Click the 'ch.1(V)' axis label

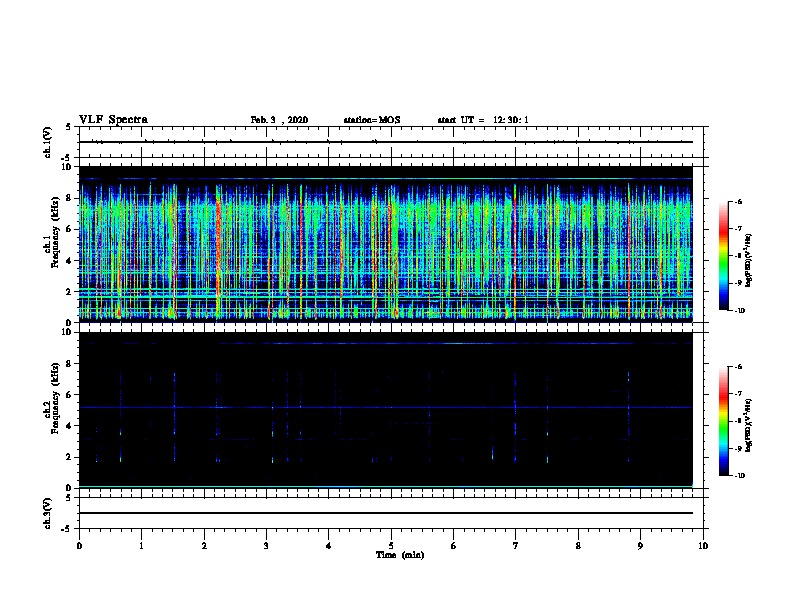[x=47, y=142]
